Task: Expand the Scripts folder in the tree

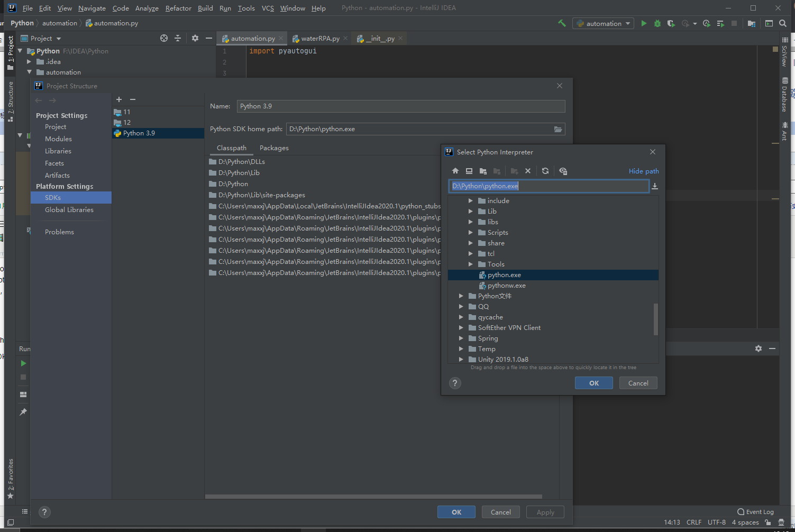Action: (x=471, y=233)
